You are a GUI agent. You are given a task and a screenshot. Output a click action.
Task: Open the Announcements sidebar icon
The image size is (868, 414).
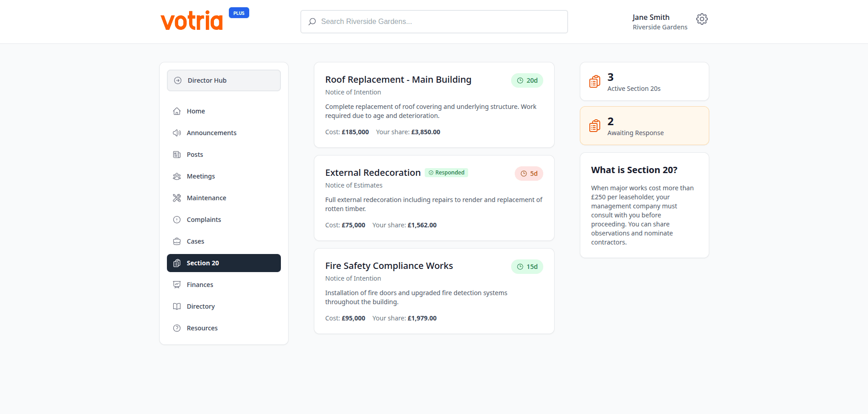click(177, 132)
